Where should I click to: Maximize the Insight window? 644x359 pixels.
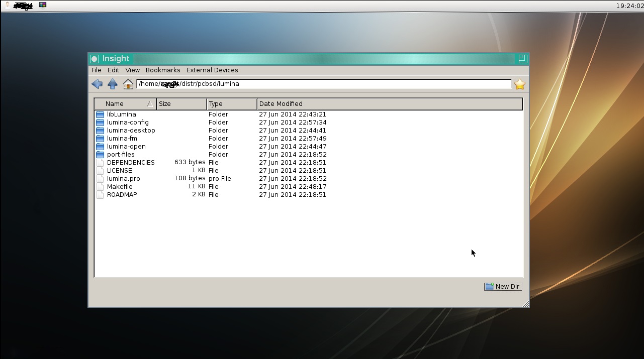522,59
